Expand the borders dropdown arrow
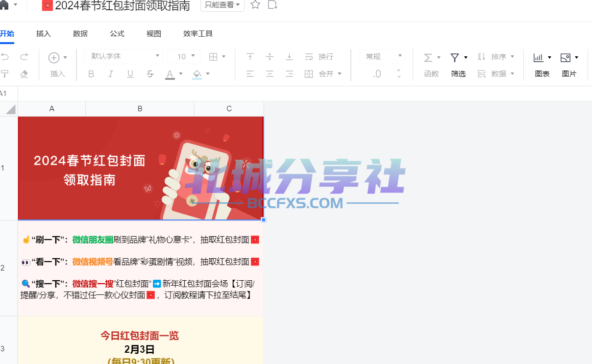 point(223,57)
